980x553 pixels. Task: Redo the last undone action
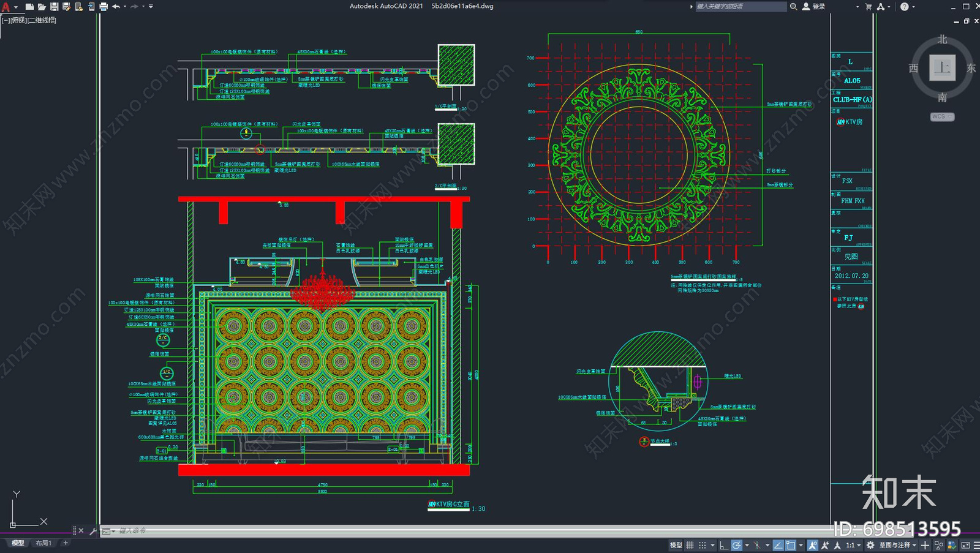coord(134,7)
